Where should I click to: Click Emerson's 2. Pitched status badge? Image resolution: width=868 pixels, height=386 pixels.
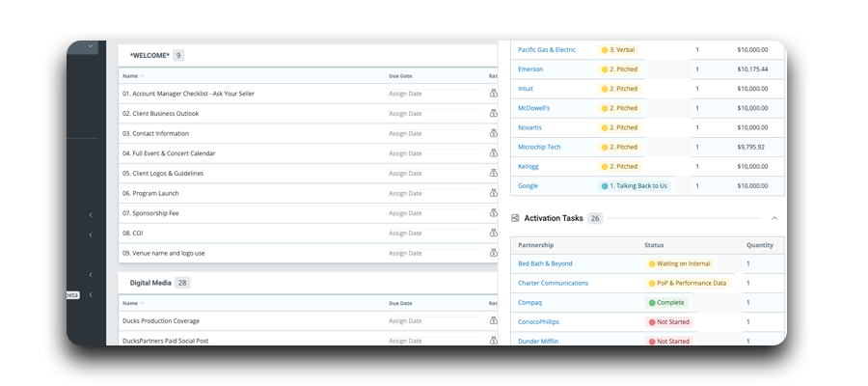pyautogui.click(x=619, y=69)
